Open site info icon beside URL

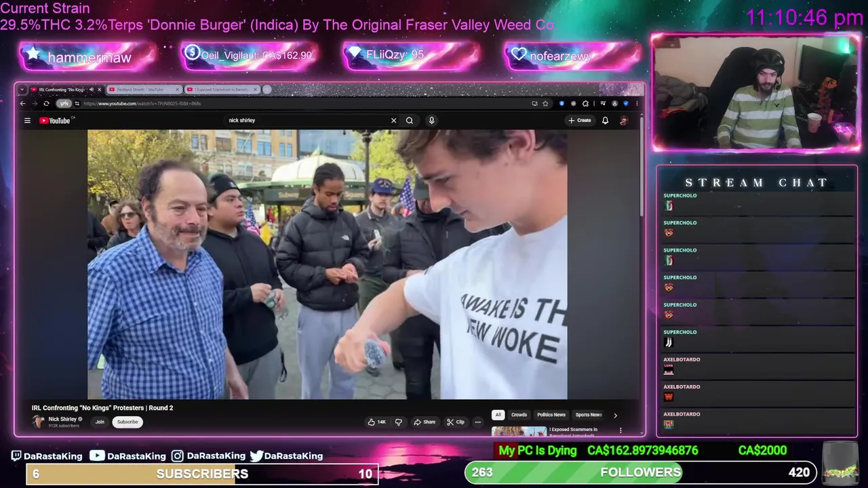(77, 104)
